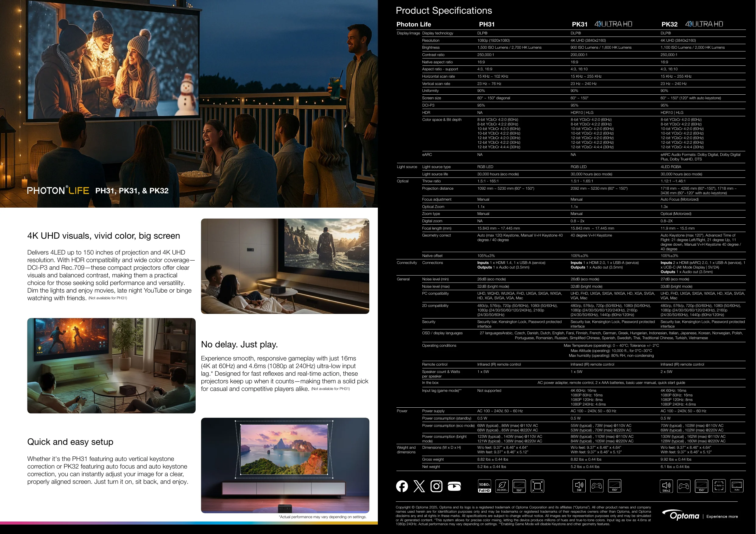Click PK32 '4LED RGBA' light source value
Image resolution: width=756 pixels, height=534 pixels.
pyautogui.click(x=671, y=167)
